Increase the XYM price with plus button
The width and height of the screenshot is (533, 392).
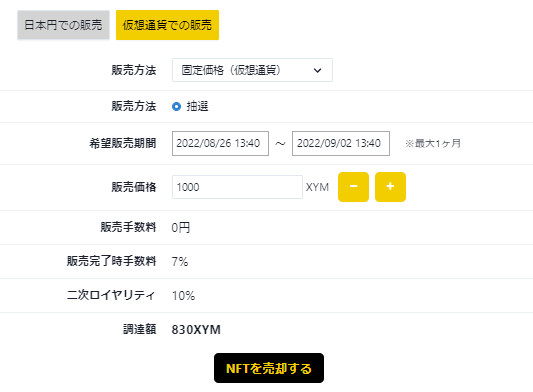coord(390,187)
